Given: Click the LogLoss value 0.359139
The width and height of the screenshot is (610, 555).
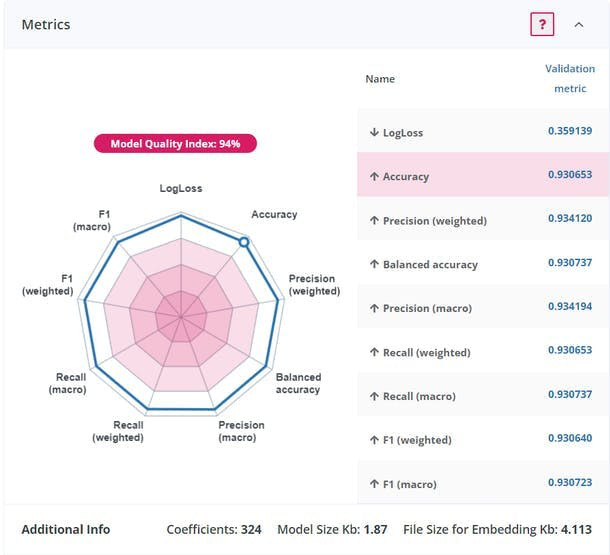Looking at the screenshot, I should [570, 131].
